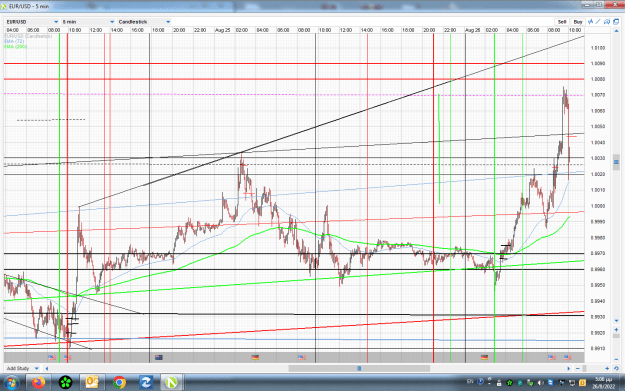Click the second German flag near Aug 26
625x391 pixels.
484,357
